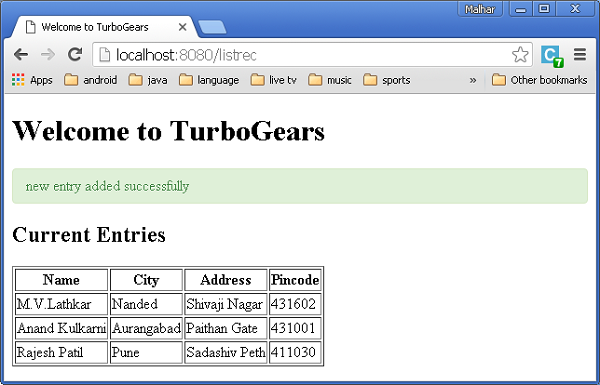Click the 431602 pincode cell
The width and height of the screenshot is (600, 385).
[x=295, y=304]
